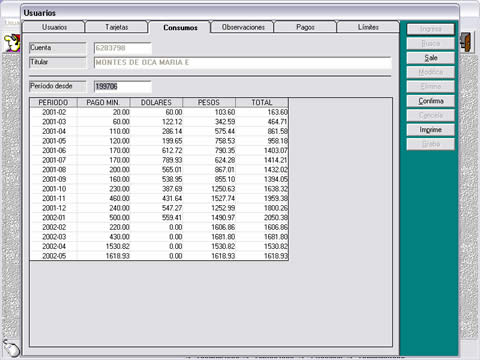
Task: Click the DOLARES column header
Action: pyautogui.click(x=156, y=103)
